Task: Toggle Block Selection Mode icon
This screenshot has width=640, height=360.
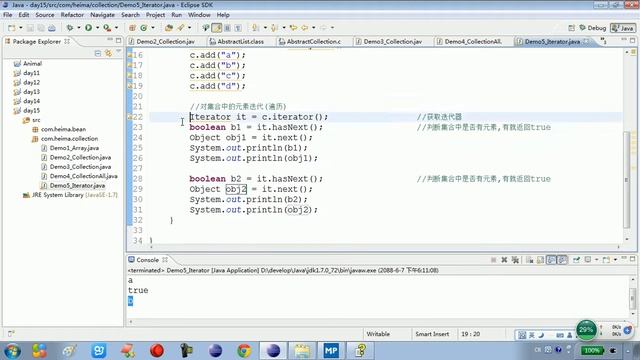Action: point(227,28)
